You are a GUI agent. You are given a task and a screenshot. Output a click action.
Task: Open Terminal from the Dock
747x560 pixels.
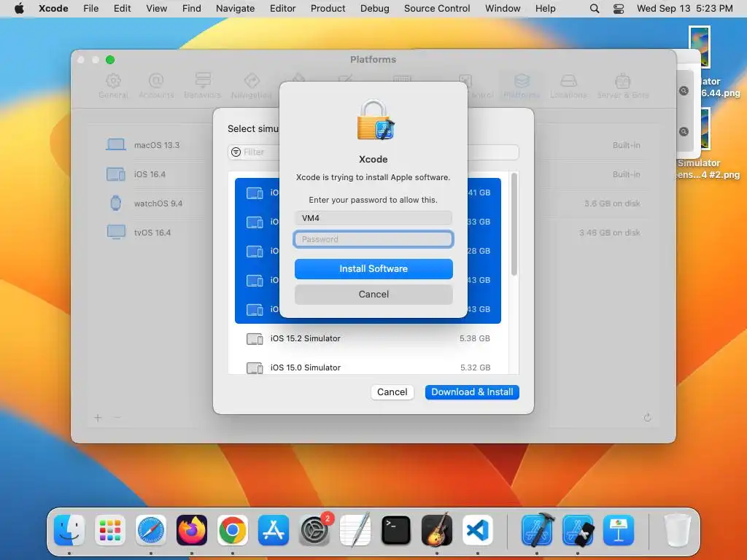click(396, 530)
